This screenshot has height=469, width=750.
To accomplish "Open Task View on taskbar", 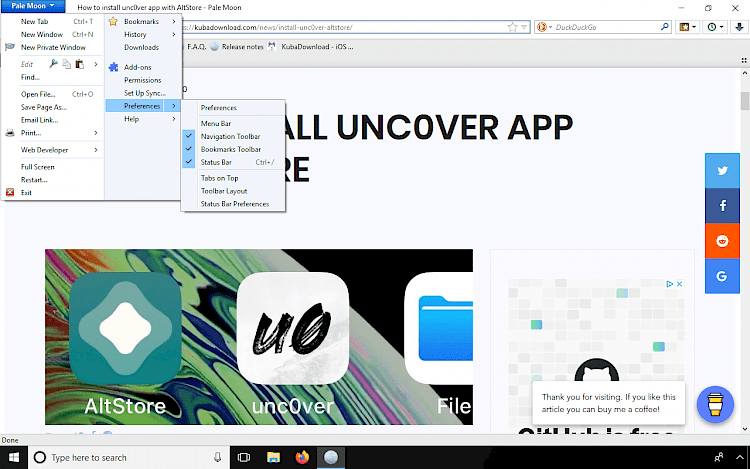I will (x=244, y=458).
